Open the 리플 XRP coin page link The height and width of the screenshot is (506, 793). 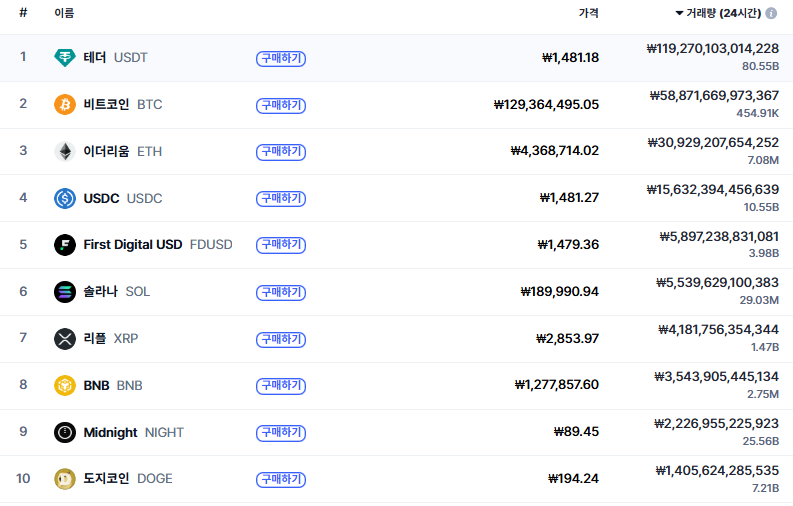[x=110, y=339]
